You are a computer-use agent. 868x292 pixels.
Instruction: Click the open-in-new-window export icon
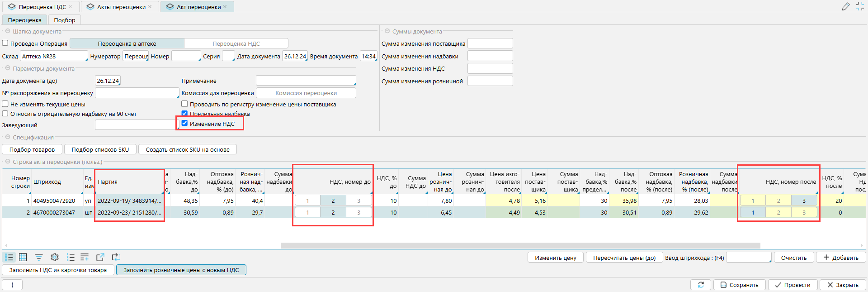tap(100, 257)
